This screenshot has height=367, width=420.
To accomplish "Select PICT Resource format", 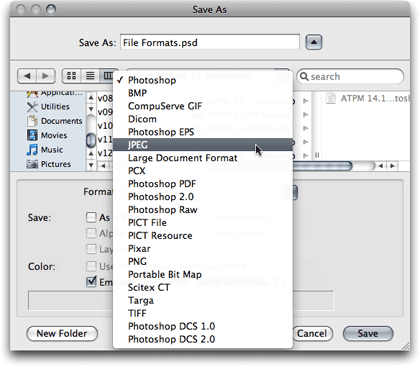I will (x=203, y=236).
